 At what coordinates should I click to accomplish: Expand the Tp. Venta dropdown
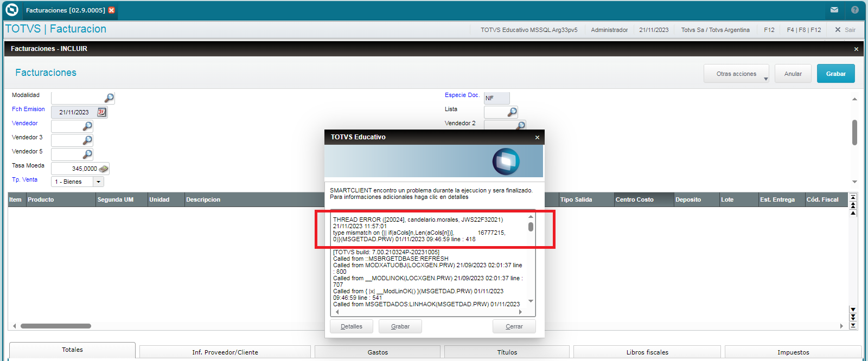coord(98,182)
